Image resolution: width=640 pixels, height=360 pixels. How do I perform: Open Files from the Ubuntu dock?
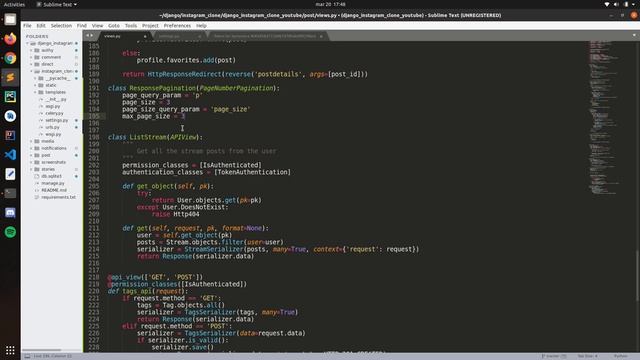tap(10, 19)
